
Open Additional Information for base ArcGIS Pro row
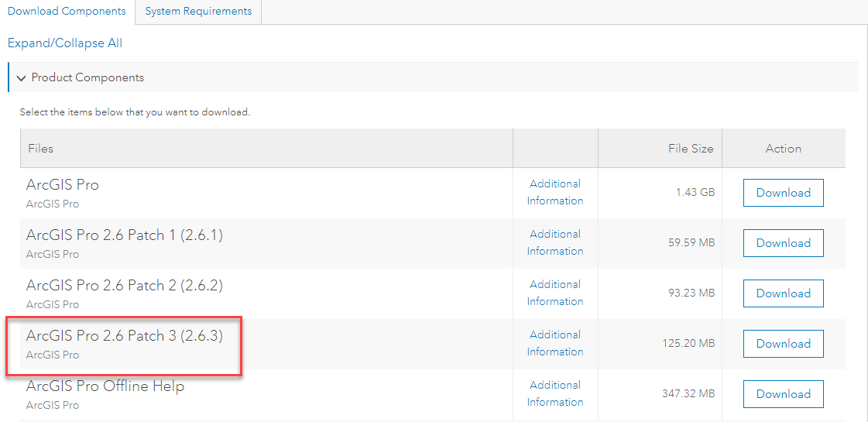point(555,192)
